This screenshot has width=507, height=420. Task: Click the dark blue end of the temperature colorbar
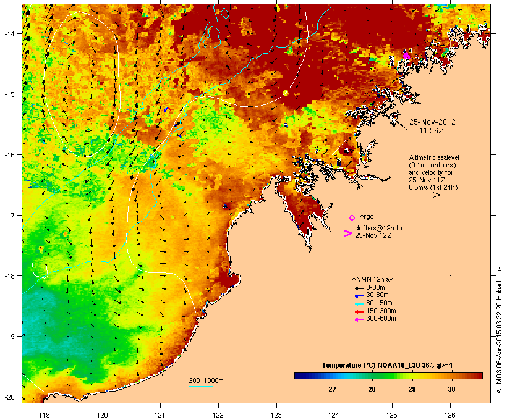[x=299, y=376]
